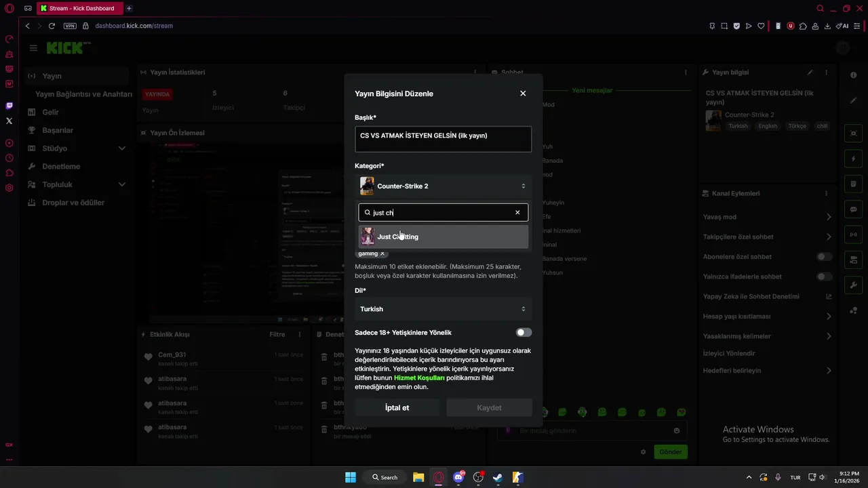868x488 pixels.
Task: Open Opera downloads icon
Action: [x=828, y=26]
